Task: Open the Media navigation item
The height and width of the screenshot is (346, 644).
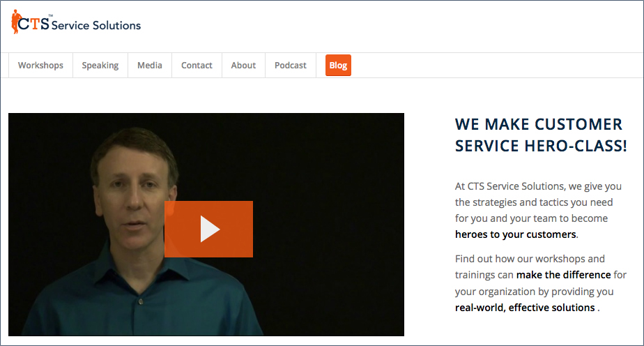Action: 150,66
